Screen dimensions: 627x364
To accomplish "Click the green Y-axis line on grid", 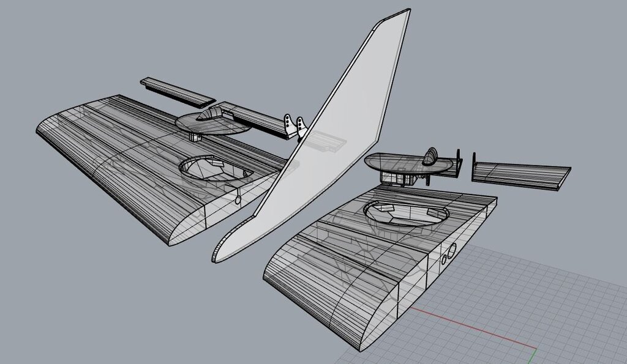I will [x=535, y=358].
